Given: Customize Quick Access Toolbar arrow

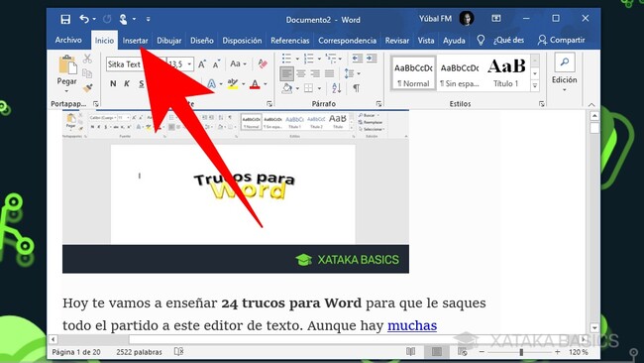Looking at the screenshot, I should pyautogui.click(x=148, y=19).
